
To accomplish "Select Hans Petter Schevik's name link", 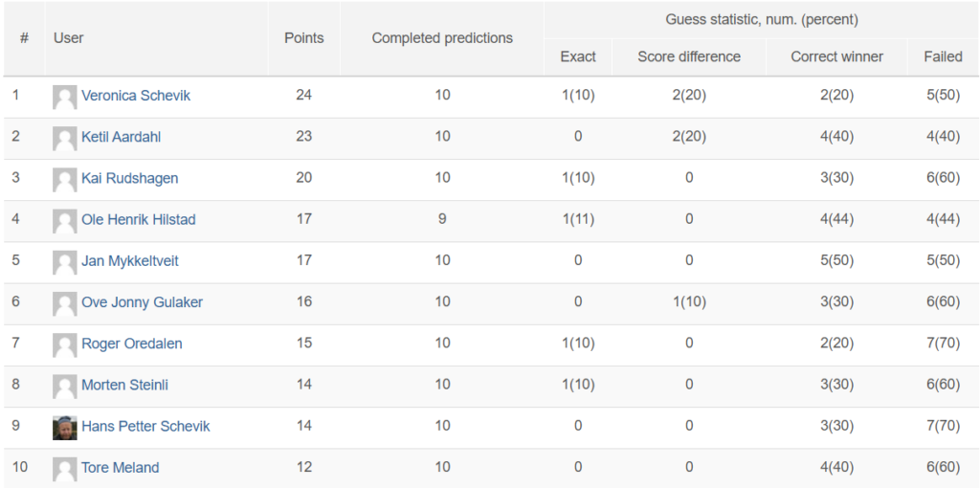I will (145, 426).
